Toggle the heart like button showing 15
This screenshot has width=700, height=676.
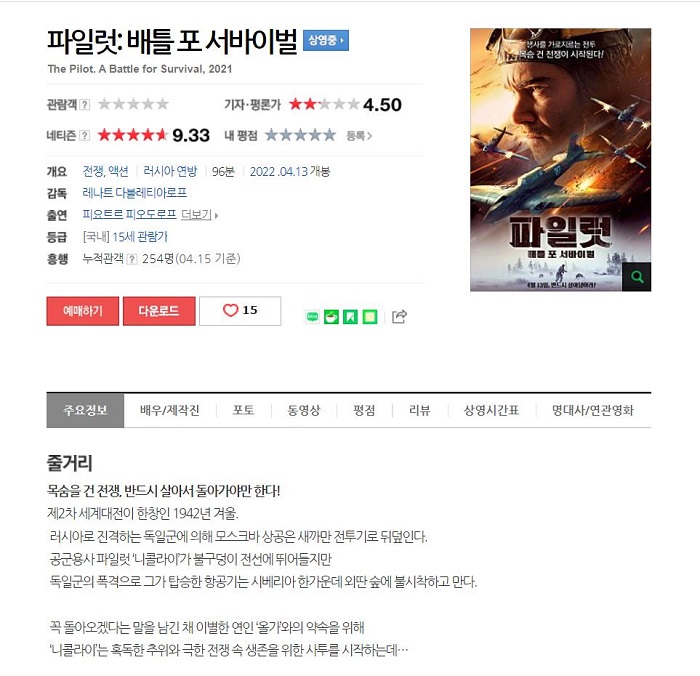[x=240, y=311]
